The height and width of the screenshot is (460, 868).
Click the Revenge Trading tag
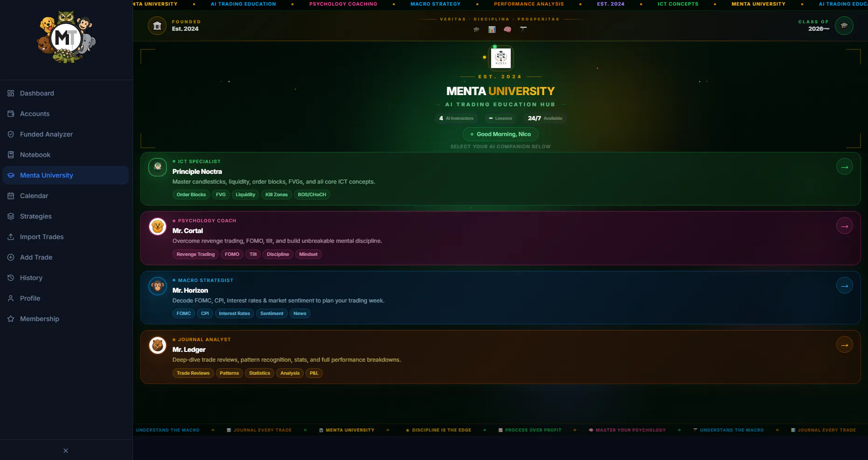(195, 254)
